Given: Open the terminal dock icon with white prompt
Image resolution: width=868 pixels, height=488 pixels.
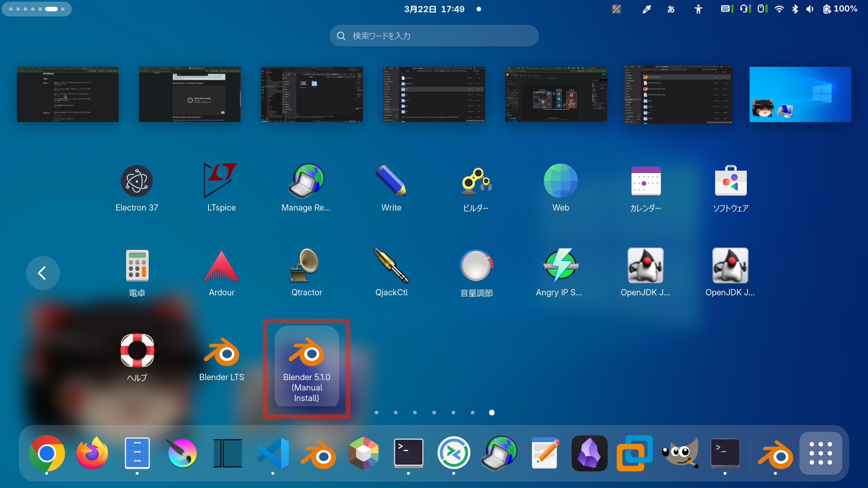Looking at the screenshot, I should [408, 453].
